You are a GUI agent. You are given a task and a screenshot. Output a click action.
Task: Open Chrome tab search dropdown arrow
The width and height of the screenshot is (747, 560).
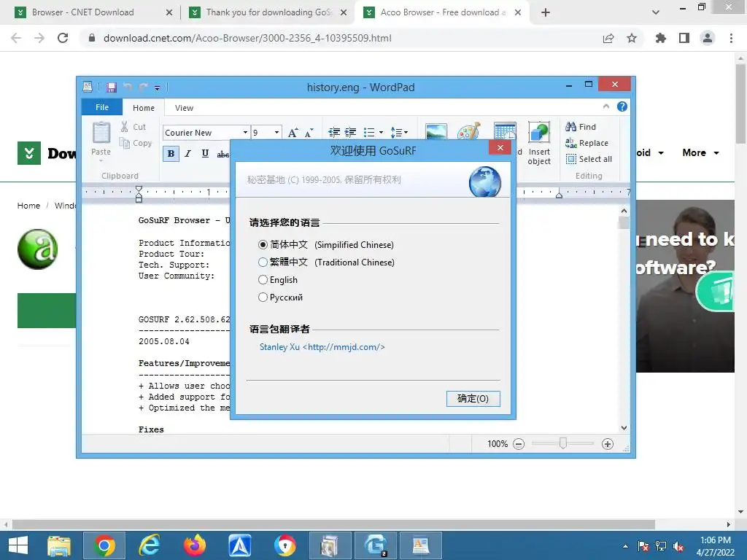(656, 12)
